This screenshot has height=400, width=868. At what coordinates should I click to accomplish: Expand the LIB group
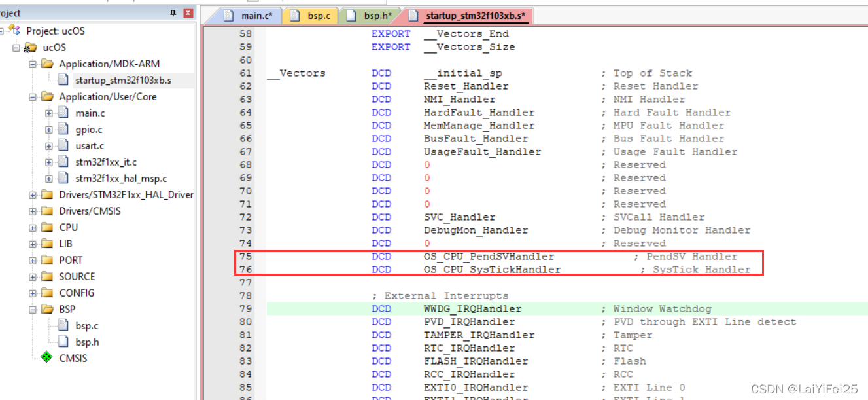coord(33,244)
